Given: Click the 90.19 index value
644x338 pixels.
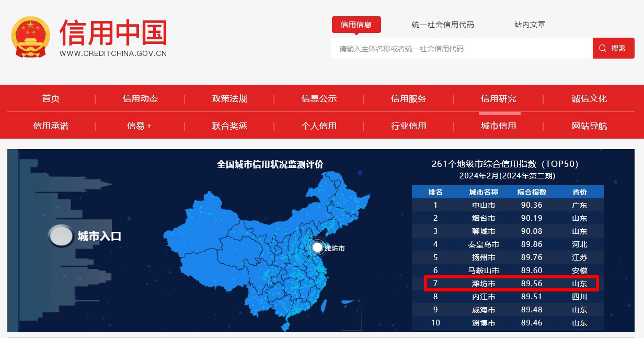Looking at the screenshot, I should click(532, 218).
